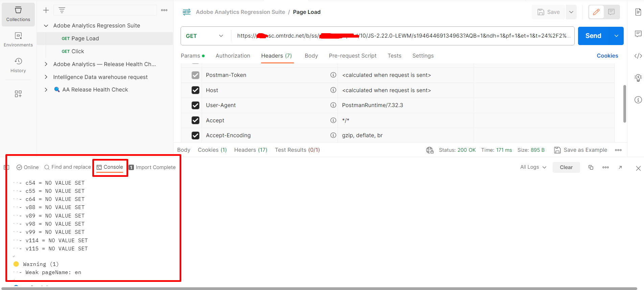Close the console panel
Image resolution: width=644 pixels, height=290 pixels.
click(x=638, y=168)
